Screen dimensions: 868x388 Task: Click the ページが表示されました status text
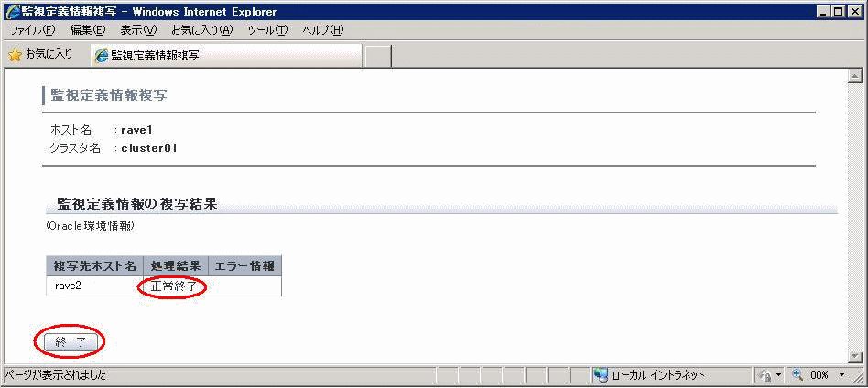(55, 375)
